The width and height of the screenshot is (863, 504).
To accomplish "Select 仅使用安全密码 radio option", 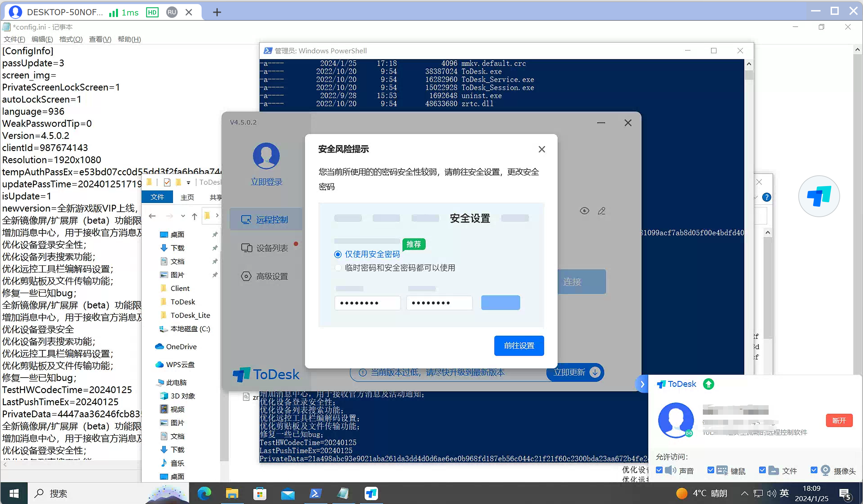I will (x=338, y=254).
